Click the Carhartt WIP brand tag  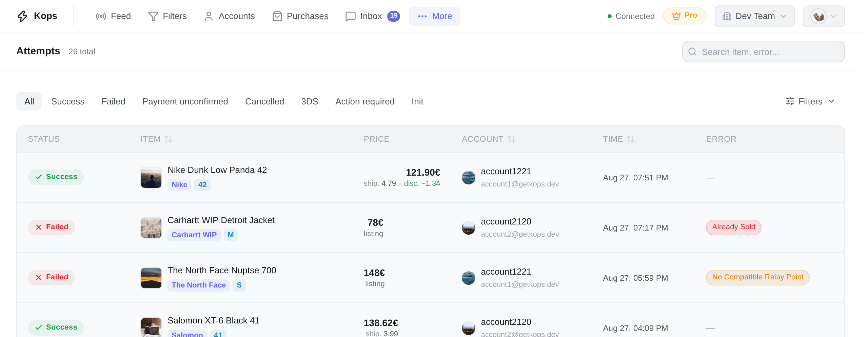194,235
